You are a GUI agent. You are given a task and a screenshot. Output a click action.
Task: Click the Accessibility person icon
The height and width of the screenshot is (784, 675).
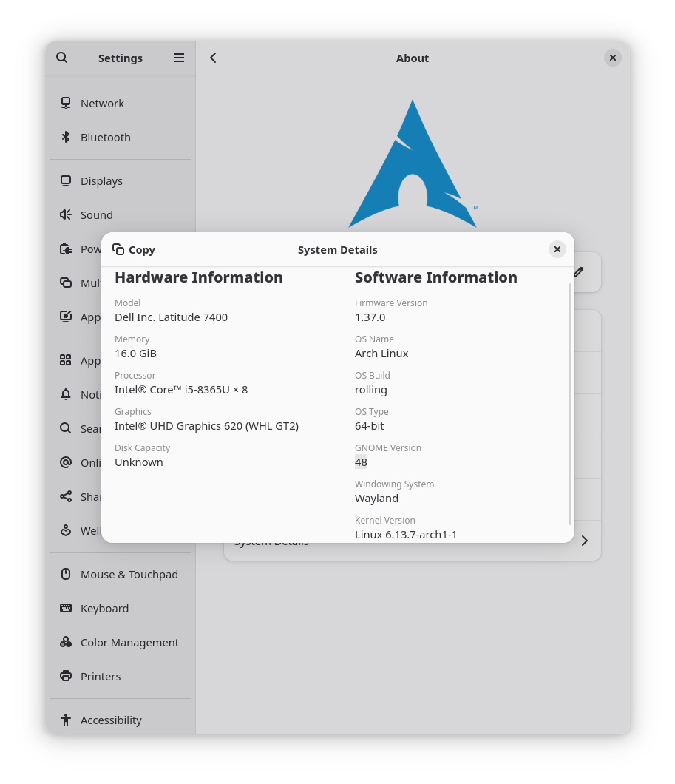click(x=66, y=720)
